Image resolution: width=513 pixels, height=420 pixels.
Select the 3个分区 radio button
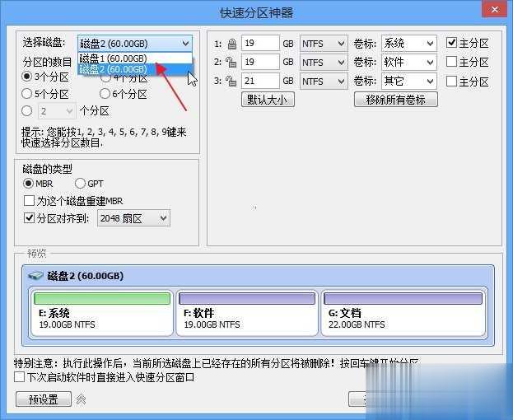pyautogui.click(x=26, y=77)
